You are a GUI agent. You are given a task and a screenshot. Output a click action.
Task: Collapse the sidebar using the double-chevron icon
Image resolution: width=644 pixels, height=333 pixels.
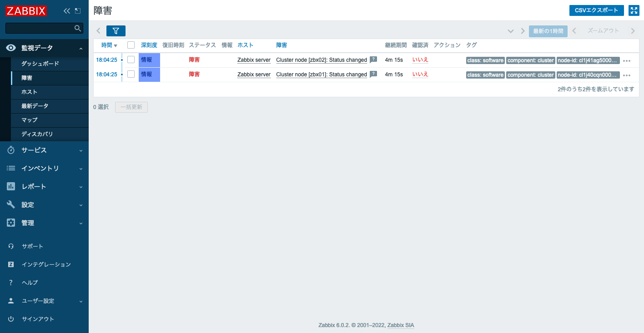click(x=67, y=10)
